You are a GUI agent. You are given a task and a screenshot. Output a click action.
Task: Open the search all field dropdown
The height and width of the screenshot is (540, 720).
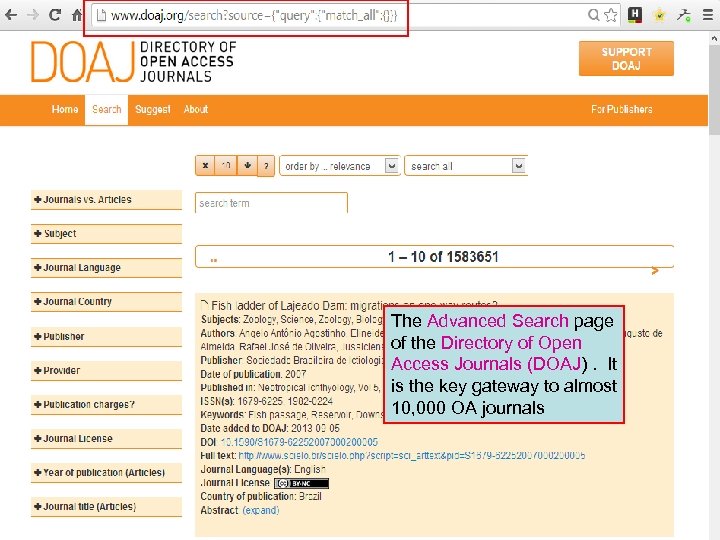(x=466, y=166)
